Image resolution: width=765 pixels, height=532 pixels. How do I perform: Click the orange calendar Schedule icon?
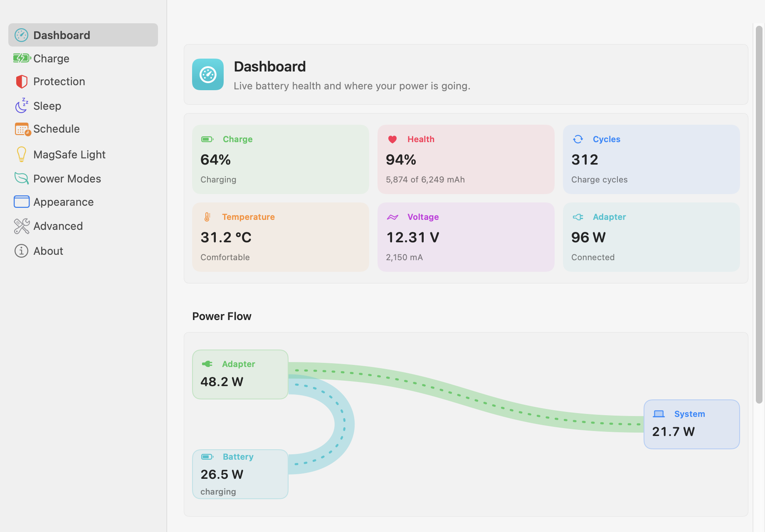click(22, 129)
